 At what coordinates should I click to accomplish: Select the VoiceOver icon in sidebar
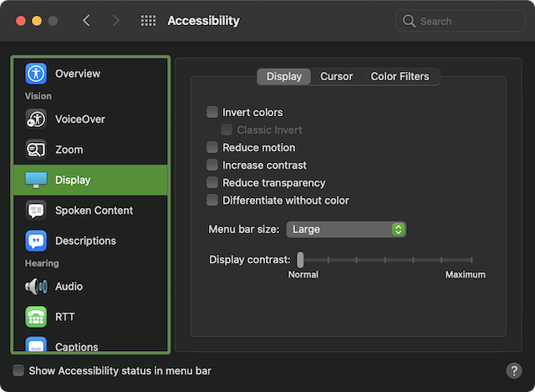(36, 119)
